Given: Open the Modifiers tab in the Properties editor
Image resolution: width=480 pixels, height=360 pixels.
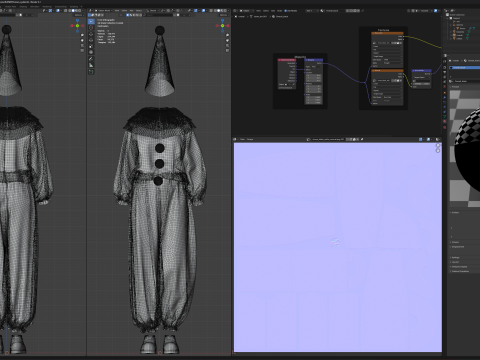Looking at the screenshot, I should point(445,97).
